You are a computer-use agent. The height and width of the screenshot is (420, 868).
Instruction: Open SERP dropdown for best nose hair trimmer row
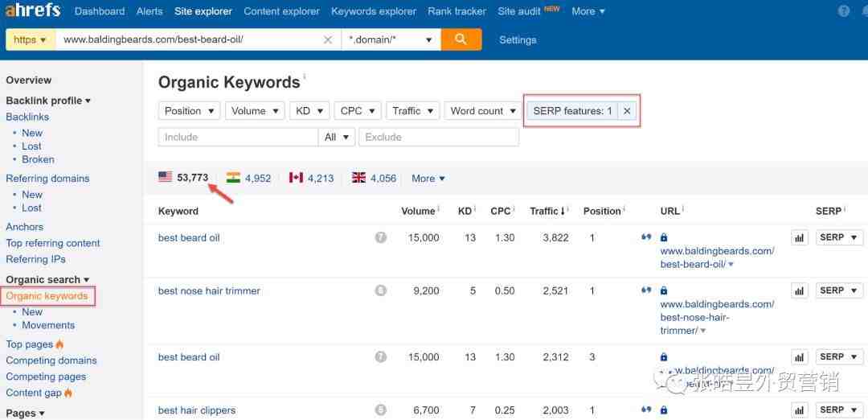(839, 290)
